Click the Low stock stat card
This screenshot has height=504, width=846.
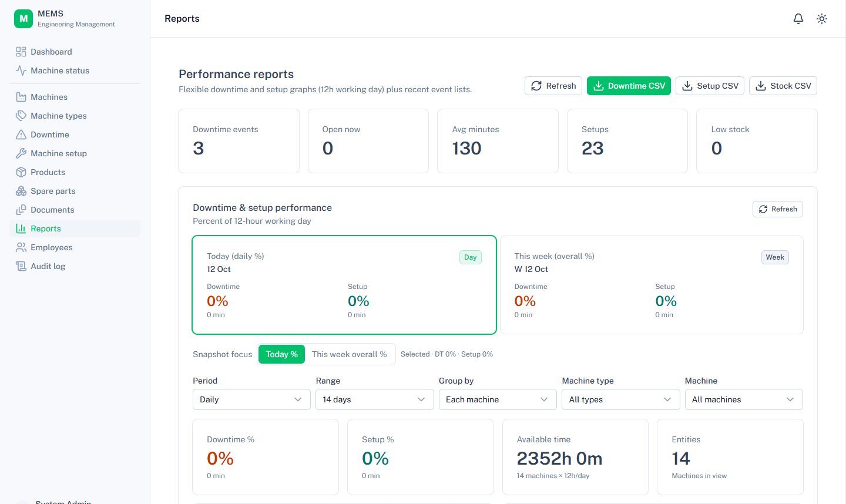pyautogui.click(x=757, y=141)
